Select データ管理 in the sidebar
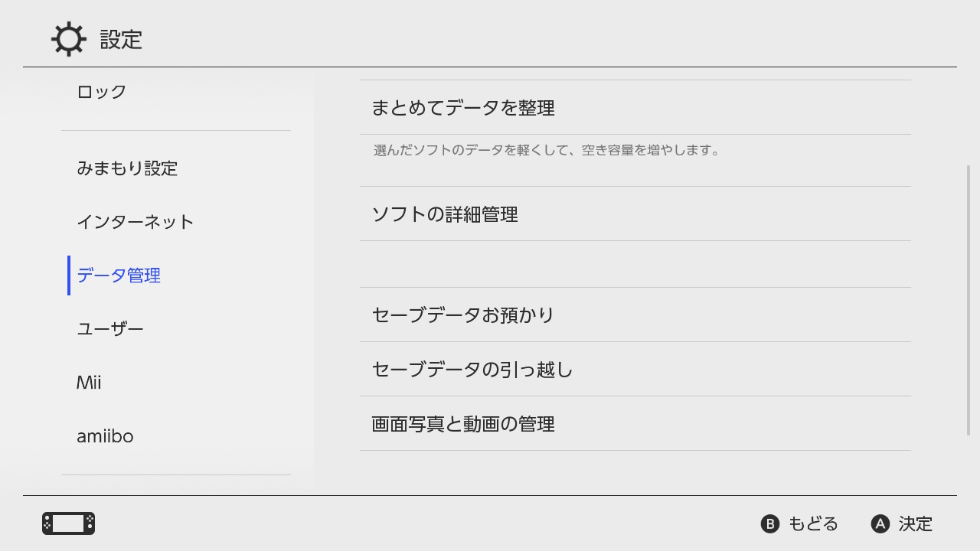 [x=119, y=275]
